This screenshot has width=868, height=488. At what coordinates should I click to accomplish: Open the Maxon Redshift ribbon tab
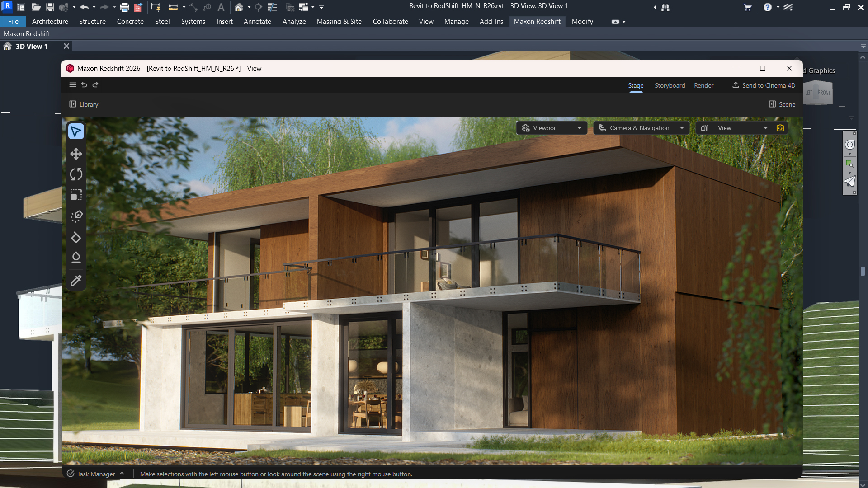click(x=537, y=22)
